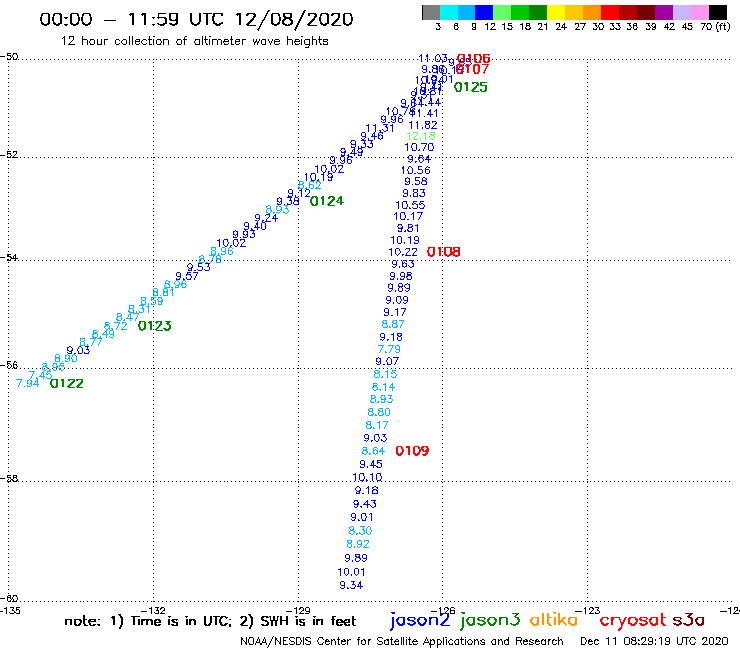The width and height of the screenshot is (740, 650).
Task: Click the light green 12.18 wave height value
Action: coord(420,136)
